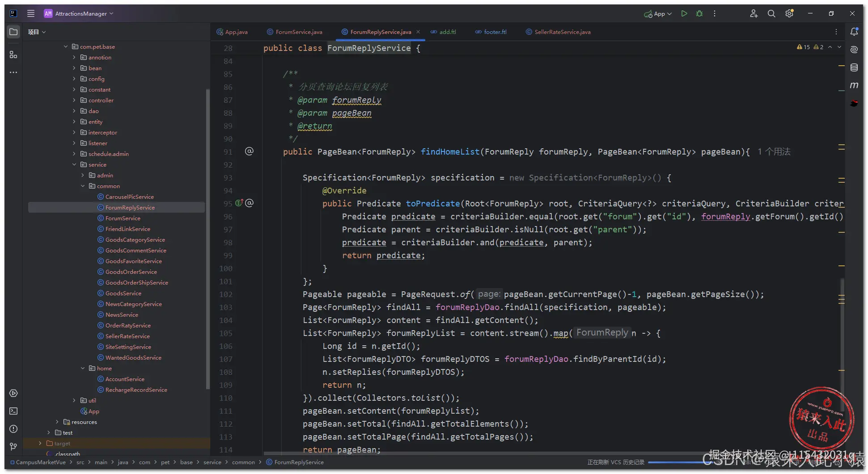Start debugging the App configuration
Image resolution: width=868 pixels, height=474 pixels.
click(699, 13)
